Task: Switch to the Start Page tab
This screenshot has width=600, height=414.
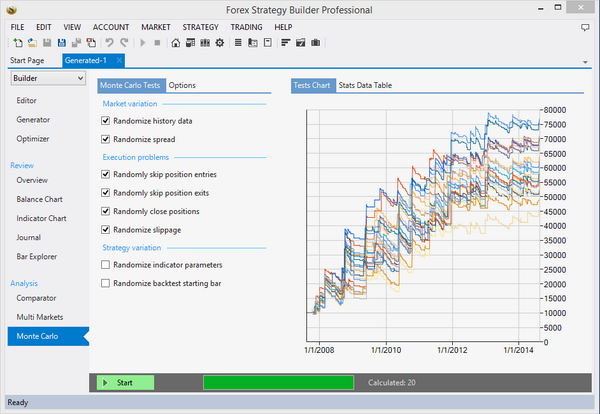Action: click(27, 60)
